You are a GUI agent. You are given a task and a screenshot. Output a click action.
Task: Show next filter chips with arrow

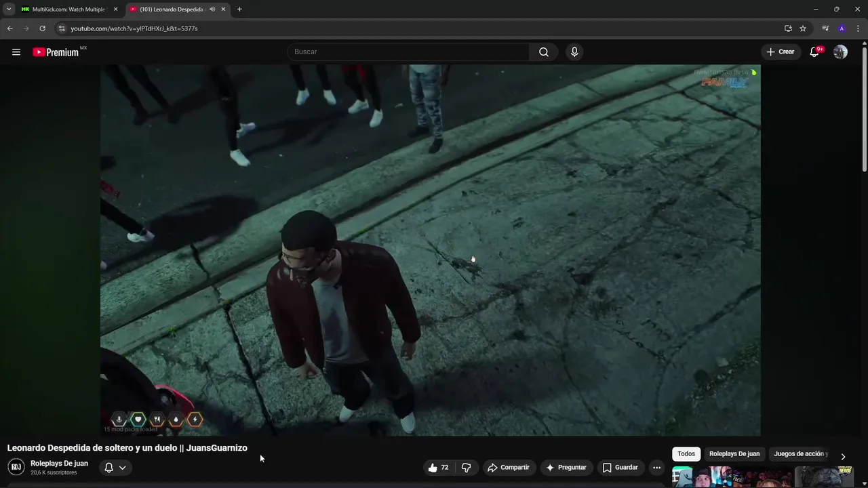pyautogui.click(x=843, y=457)
